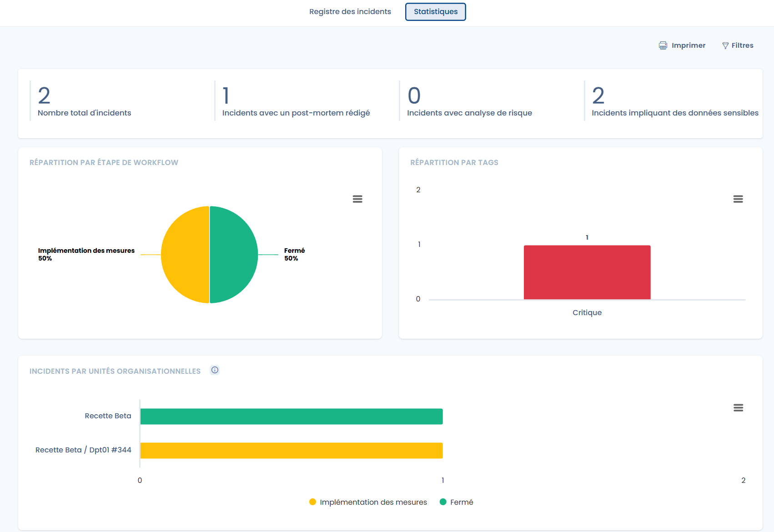Viewport: 774px width, 532px height.
Task: Toggle the Fermé legend item
Action: 457,502
